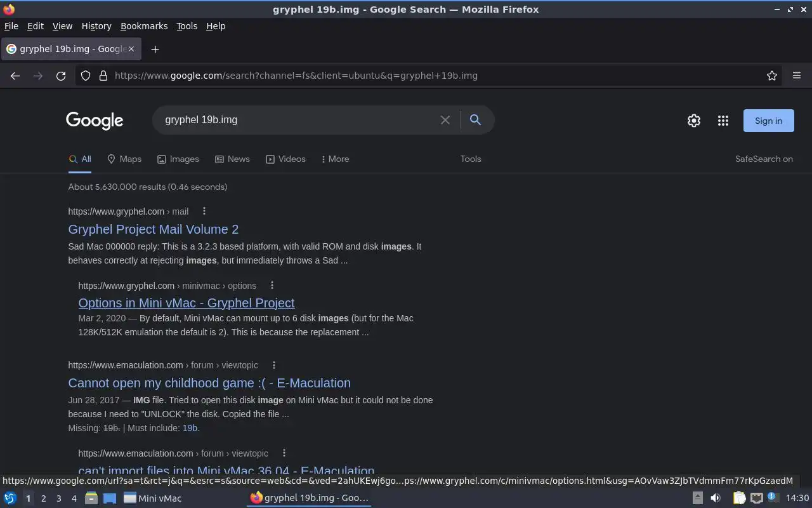Select the All results tab
Viewport: 812px width, 508px height.
click(80, 159)
